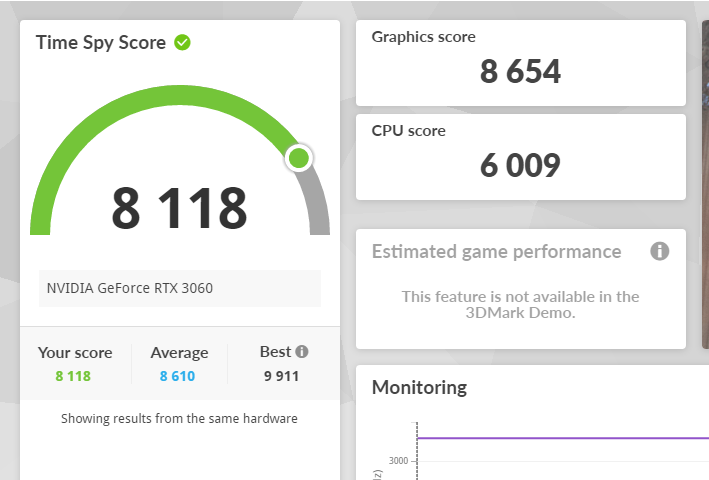
Task: Click the CPU score label
Action: point(408,131)
